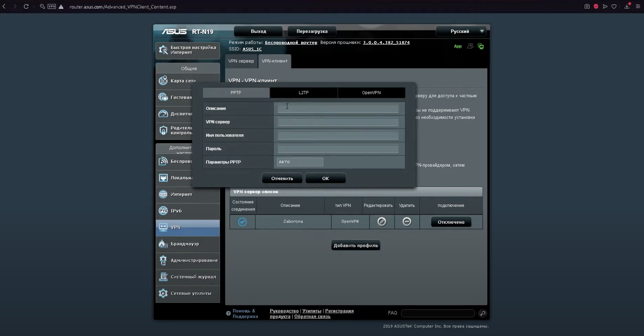Switch to the OpenVPN tab in the dialog
The image size is (644, 336).
(x=371, y=93)
